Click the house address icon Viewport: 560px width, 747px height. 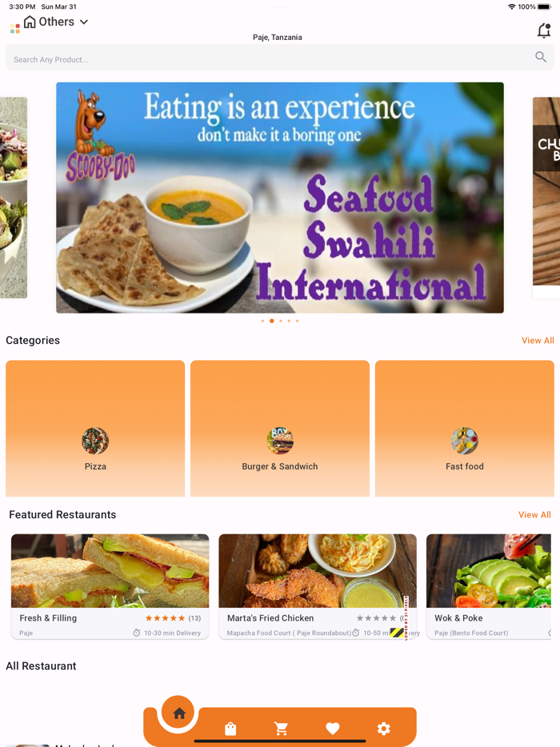click(x=30, y=22)
